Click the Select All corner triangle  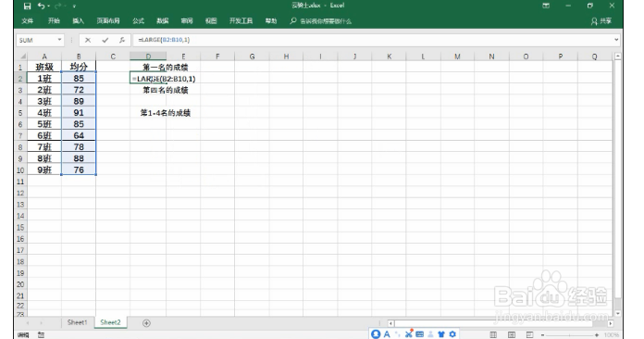point(22,56)
